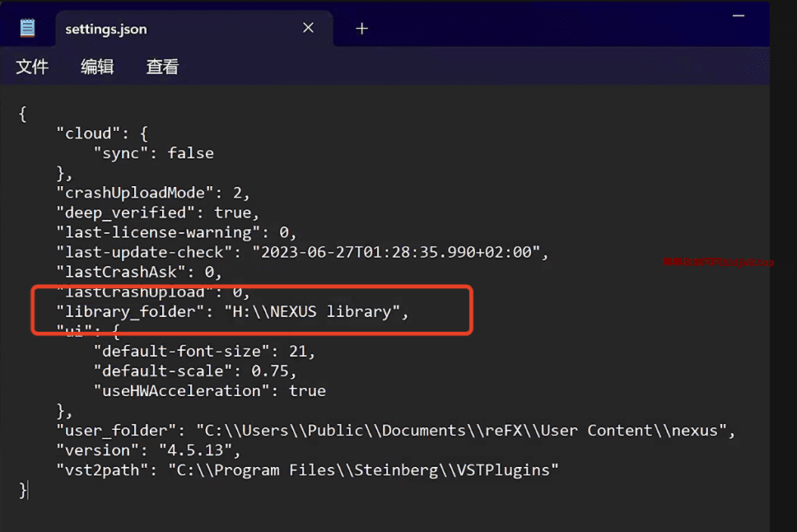The height and width of the screenshot is (532, 797).
Task: Open the 文件 menu
Action: [32, 66]
